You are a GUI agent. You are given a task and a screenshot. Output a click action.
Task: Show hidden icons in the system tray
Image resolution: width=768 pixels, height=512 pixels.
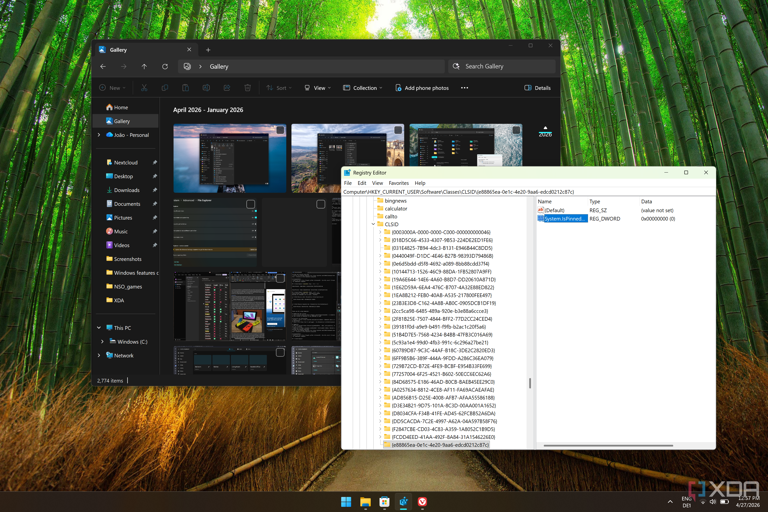coord(670,502)
